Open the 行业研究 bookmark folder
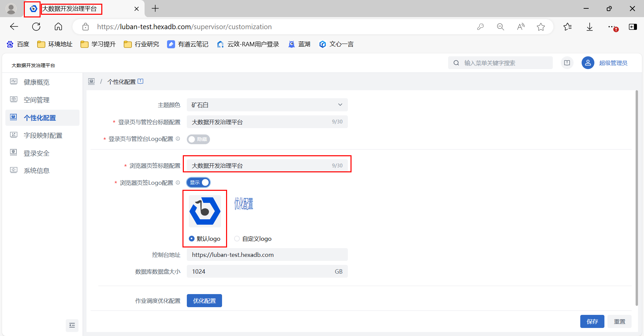Image resolution: width=644 pixels, height=336 pixels. 142,44
